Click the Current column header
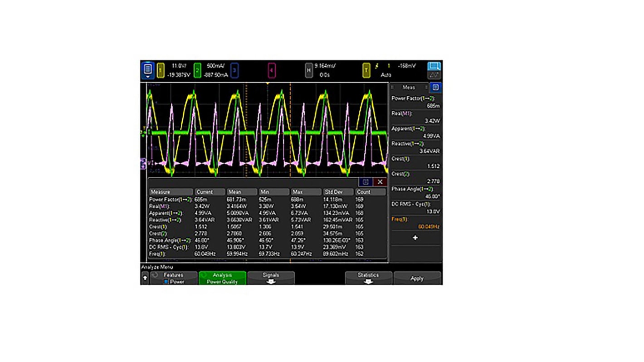 tap(210, 192)
